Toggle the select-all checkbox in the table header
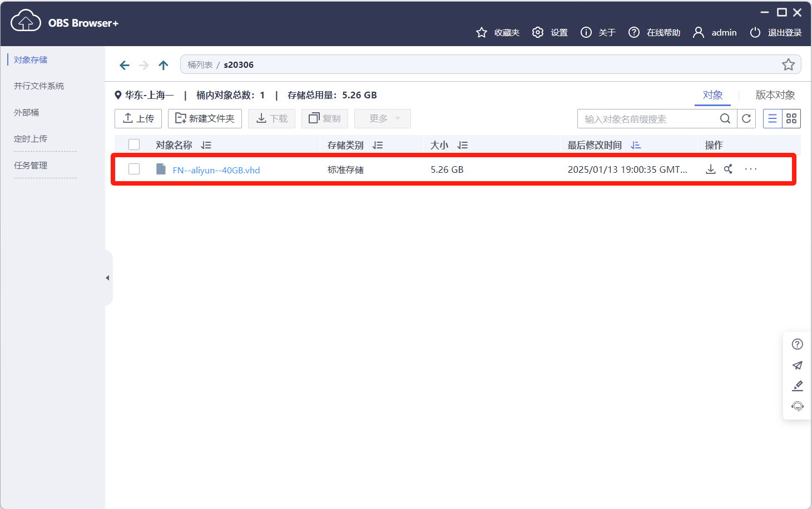This screenshot has height=509, width=812. tap(134, 144)
